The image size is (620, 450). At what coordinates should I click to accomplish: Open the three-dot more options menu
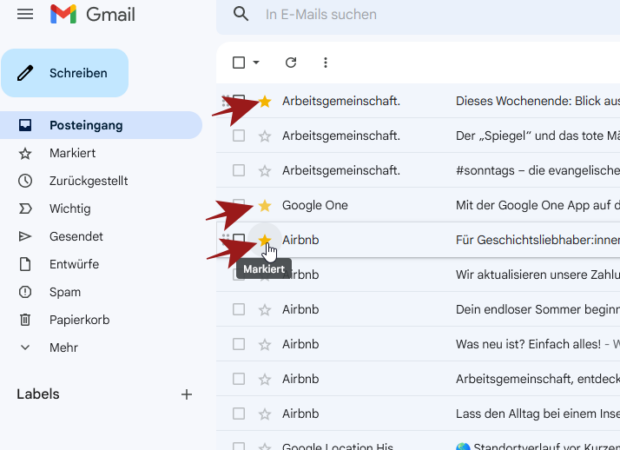(325, 62)
